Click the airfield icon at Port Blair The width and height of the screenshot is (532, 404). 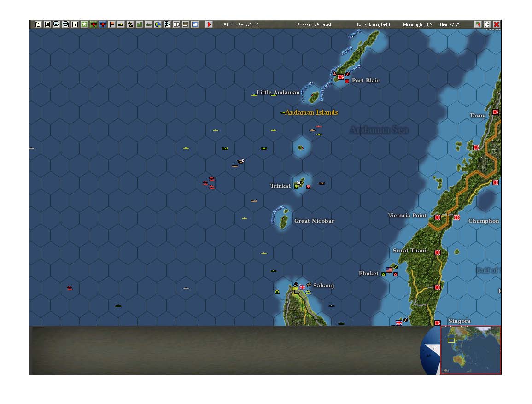(x=347, y=74)
